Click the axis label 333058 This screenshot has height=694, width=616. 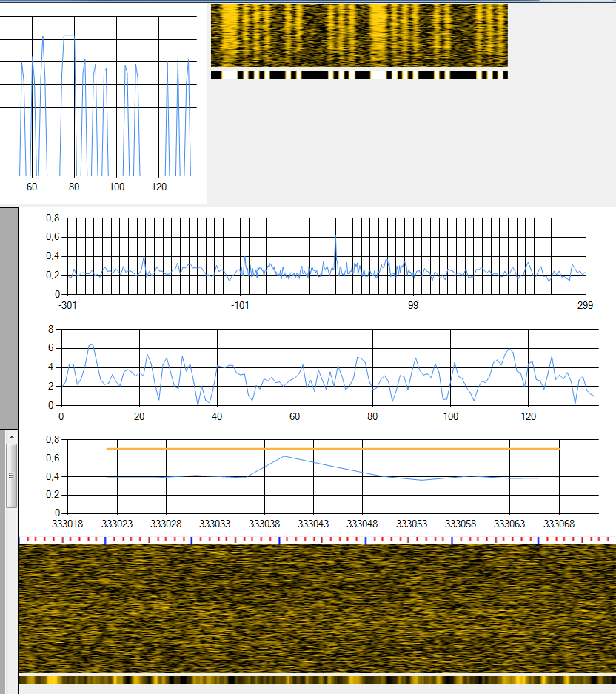[x=461, y=524]
